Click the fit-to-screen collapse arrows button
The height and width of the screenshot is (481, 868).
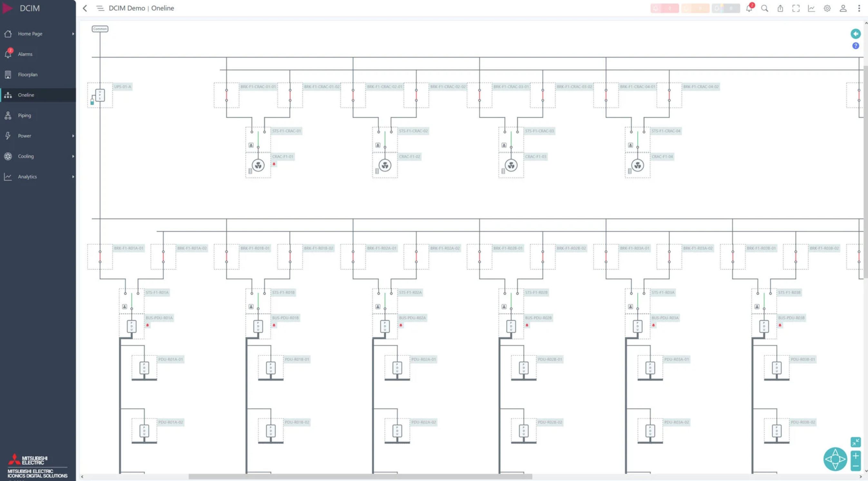click(855, 442)
